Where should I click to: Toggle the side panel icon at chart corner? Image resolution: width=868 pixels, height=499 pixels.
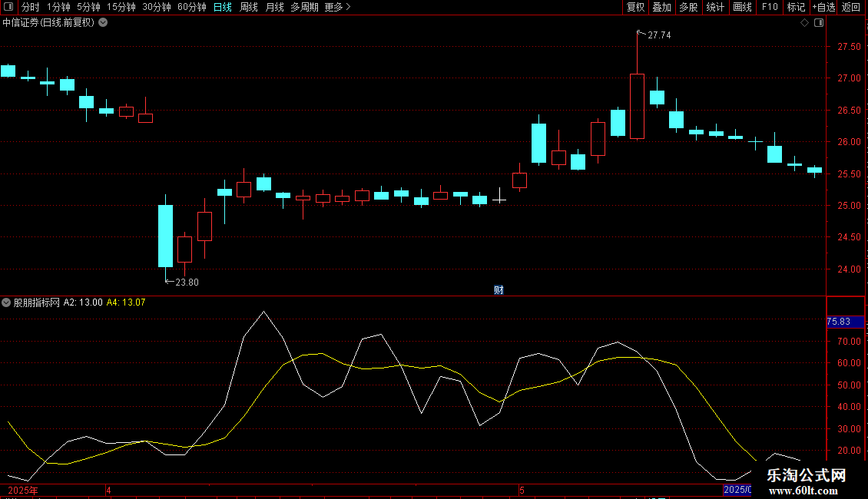coord(819,23)
